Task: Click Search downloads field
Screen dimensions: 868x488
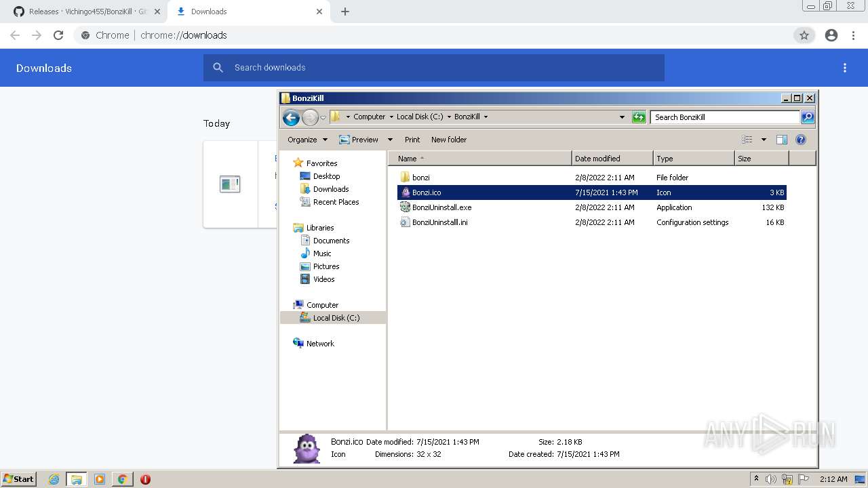Action: click(x=434, y=68)
